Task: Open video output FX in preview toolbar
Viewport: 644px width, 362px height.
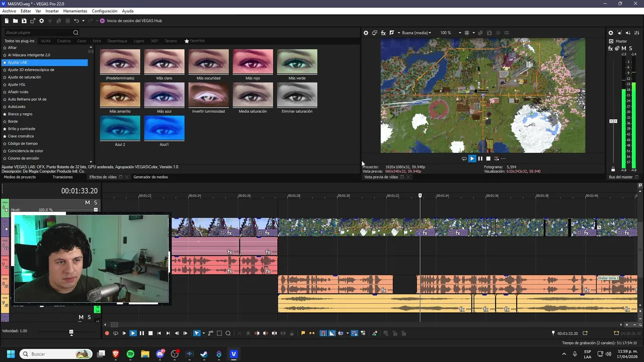Action: (383, 33)
